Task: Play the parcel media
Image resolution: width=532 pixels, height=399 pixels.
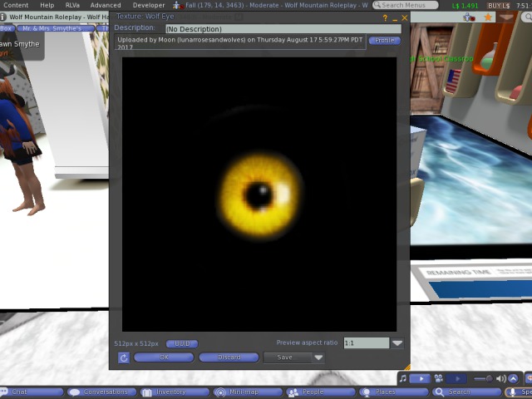Action: point(457,379)
